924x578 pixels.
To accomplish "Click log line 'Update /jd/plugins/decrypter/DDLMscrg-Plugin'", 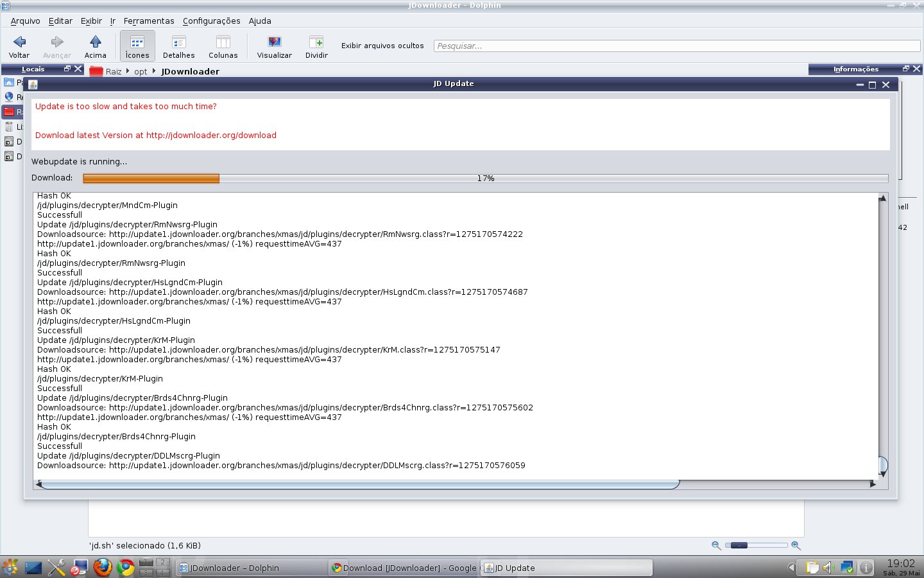I will (128, 456).
